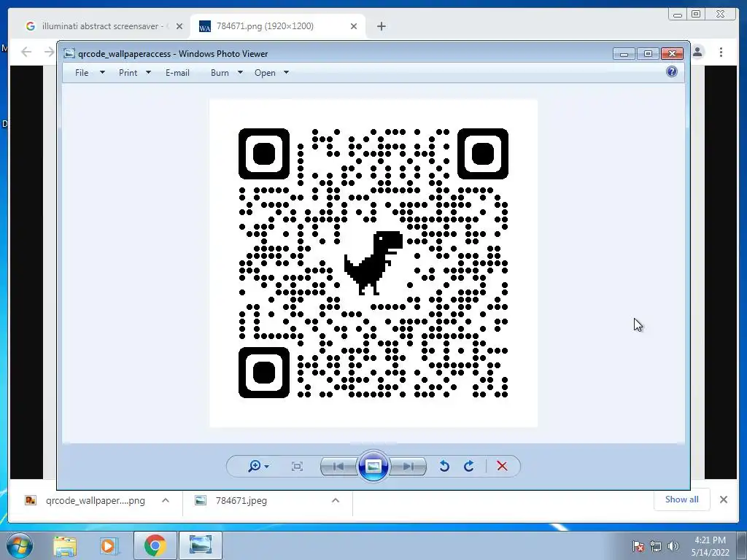747x560 pixels.
Task: Open the Print menu
Action: [x=128, y=73]
